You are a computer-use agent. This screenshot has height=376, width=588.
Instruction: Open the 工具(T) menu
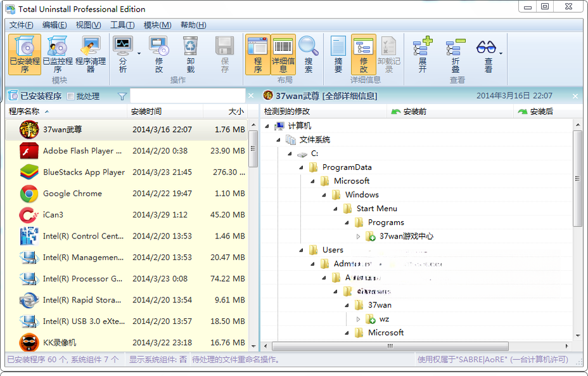(x=122, y=25)
